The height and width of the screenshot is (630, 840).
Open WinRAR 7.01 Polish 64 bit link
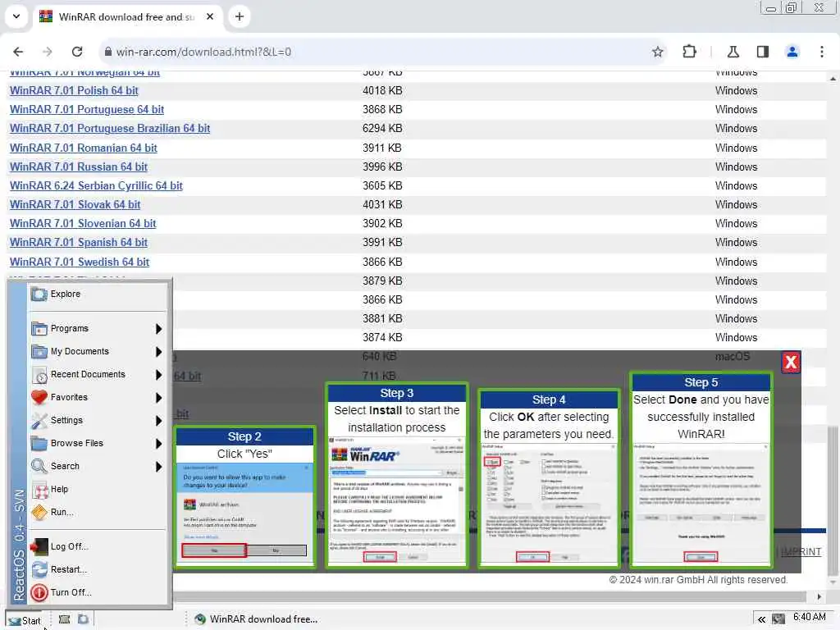[74, 90]
